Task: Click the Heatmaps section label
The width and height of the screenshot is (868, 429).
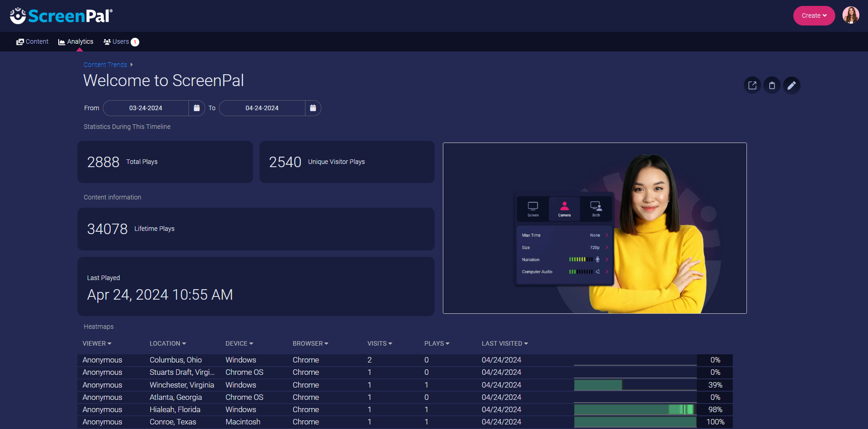Action: click(x=99, y=327)
